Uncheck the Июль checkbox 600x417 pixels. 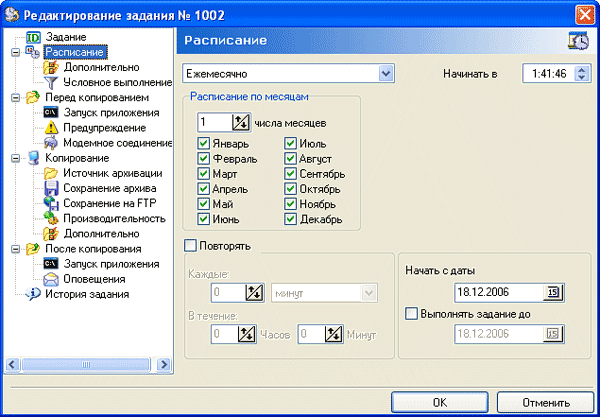pos(290,144)
